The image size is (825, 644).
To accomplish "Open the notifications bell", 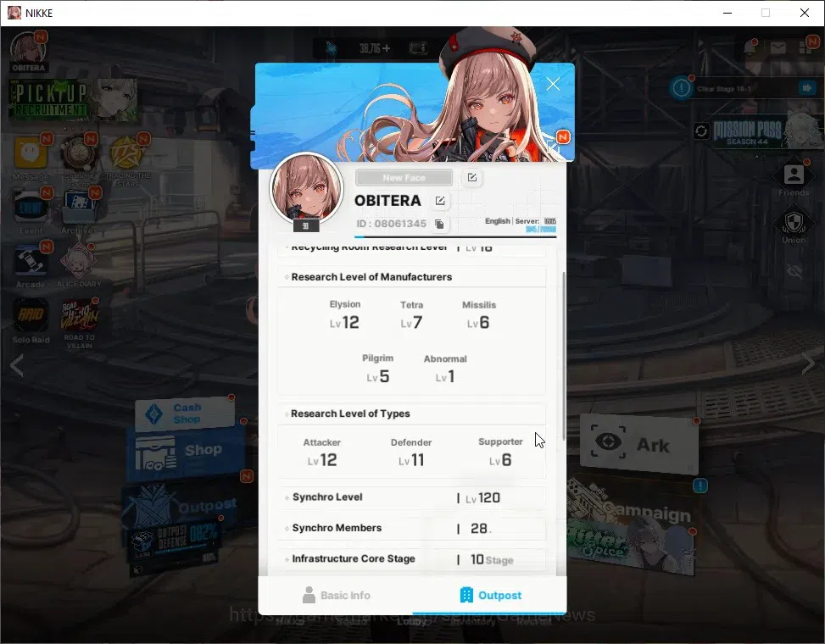I will (x=750, y=47).
